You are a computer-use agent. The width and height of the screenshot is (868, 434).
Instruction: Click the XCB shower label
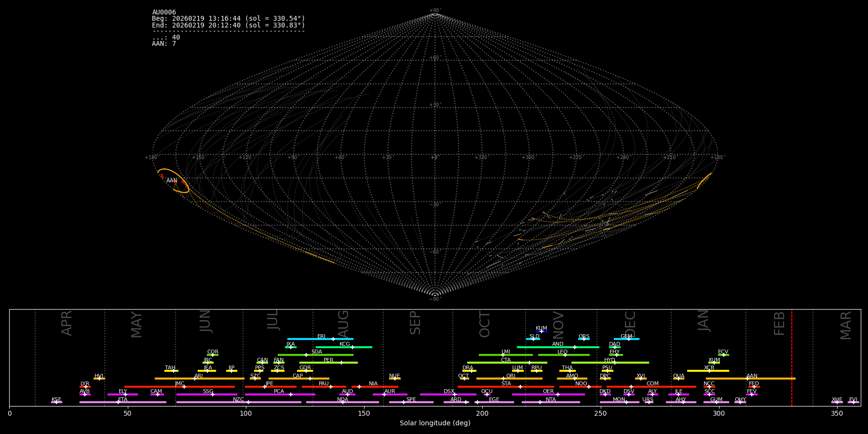709,368
